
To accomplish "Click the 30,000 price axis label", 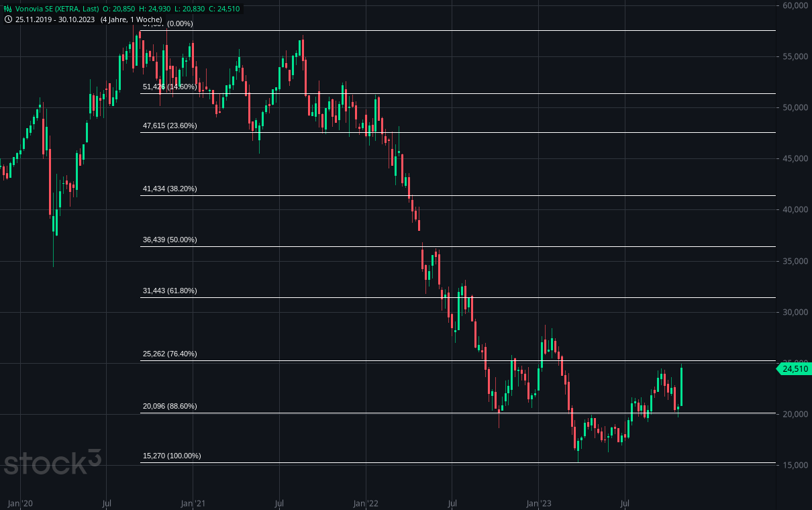I will point(795,313).
